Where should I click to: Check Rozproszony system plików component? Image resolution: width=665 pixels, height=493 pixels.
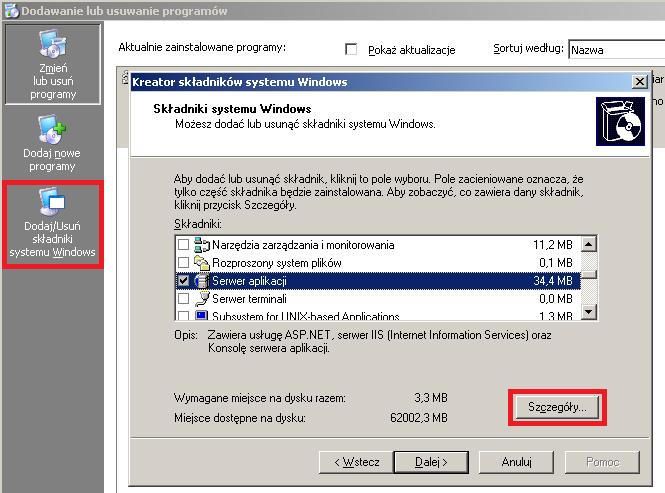[183, 263]
